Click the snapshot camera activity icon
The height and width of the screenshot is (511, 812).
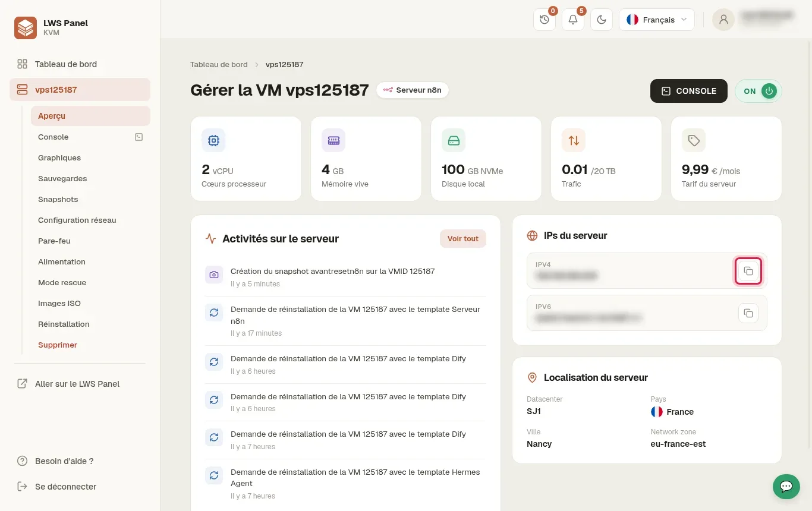pos(214,275)
